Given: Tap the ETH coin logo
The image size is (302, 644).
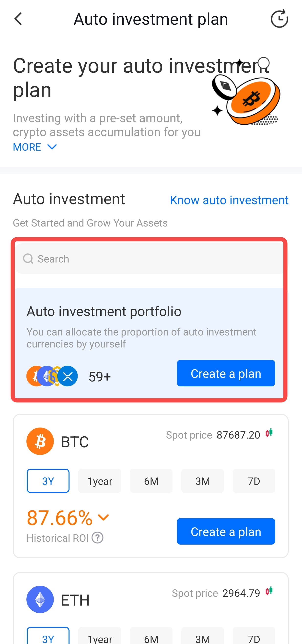Looking at the screenshot, I should click(40, 599).
